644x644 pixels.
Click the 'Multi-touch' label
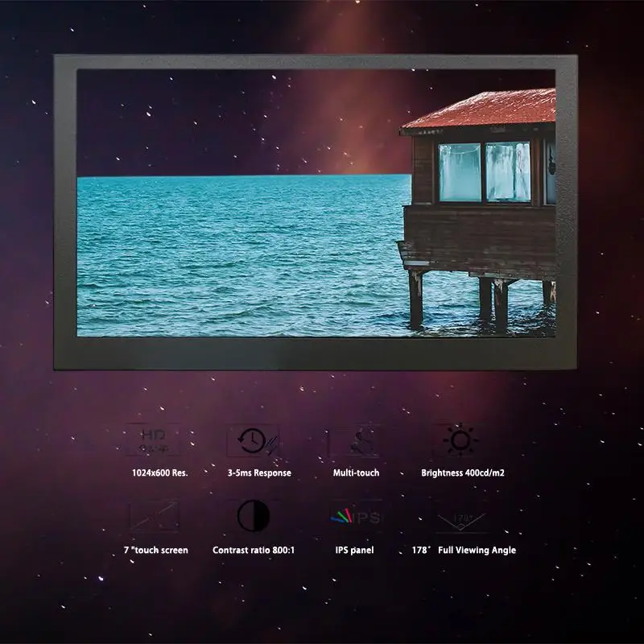coord(356,473)
